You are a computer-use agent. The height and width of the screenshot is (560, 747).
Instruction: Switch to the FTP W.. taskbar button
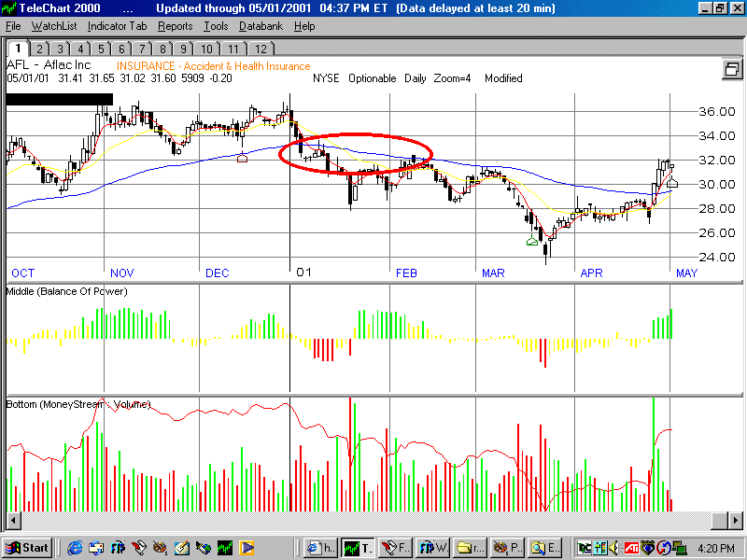[432, 548]
